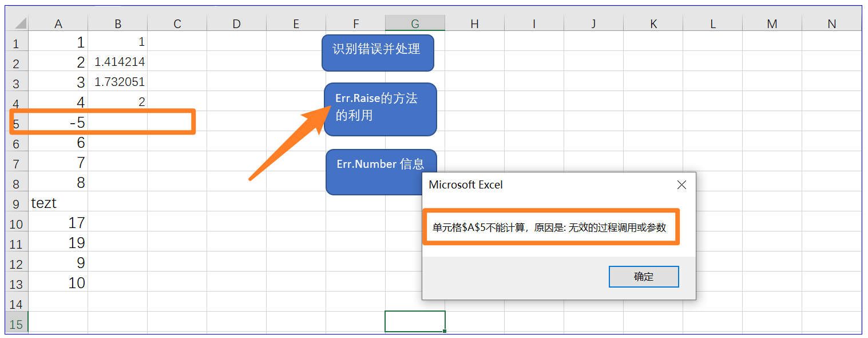Select cell A5 containing -5

58,122
